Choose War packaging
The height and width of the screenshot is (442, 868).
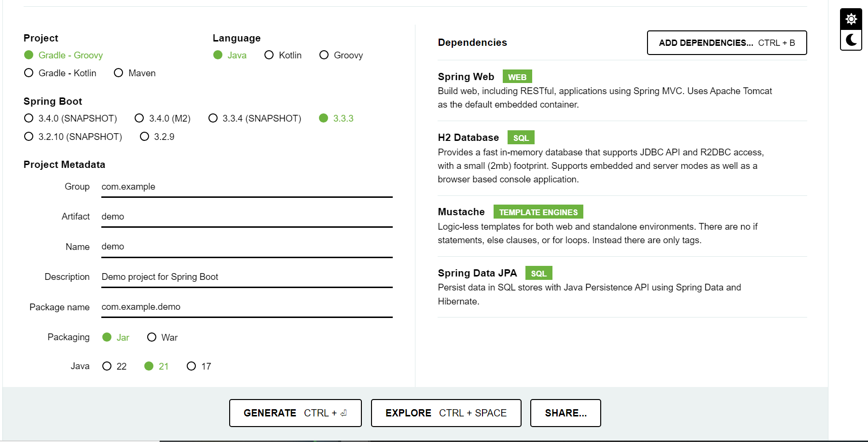162,337
